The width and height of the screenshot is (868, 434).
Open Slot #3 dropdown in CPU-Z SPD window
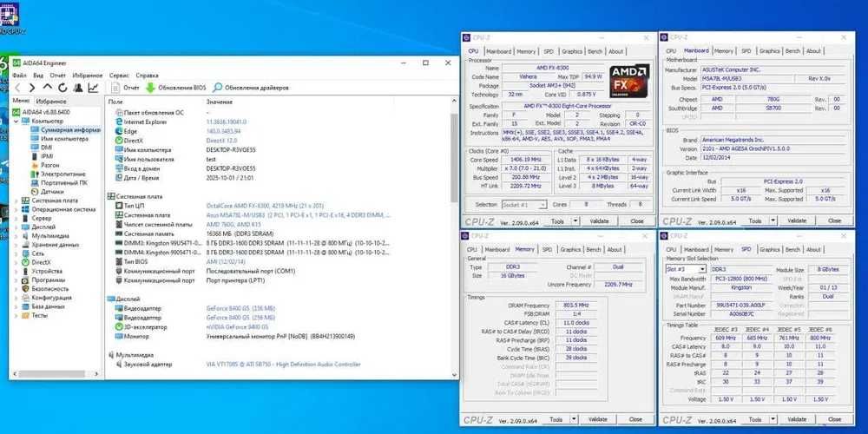[x=702, y=269]
